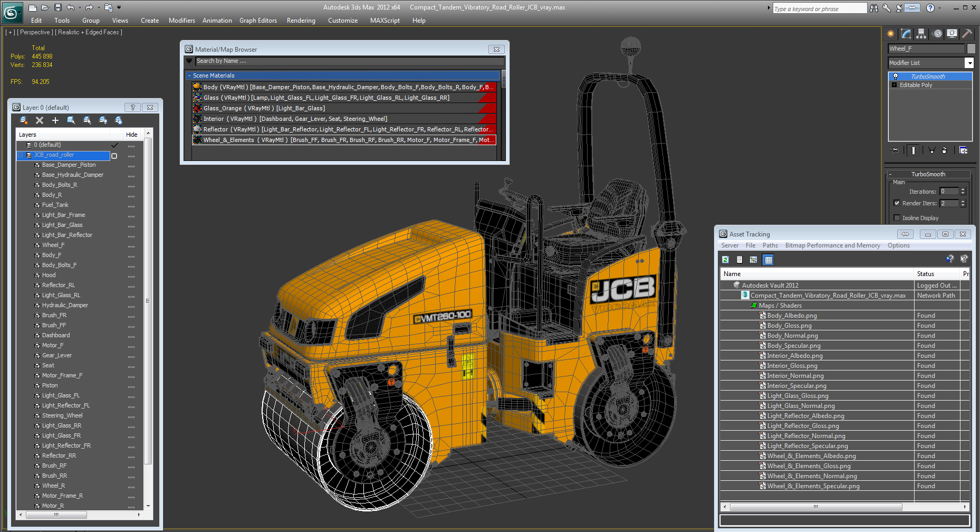
Task: Click Make Unique icon below modifier stack
Action: (931, 150)
